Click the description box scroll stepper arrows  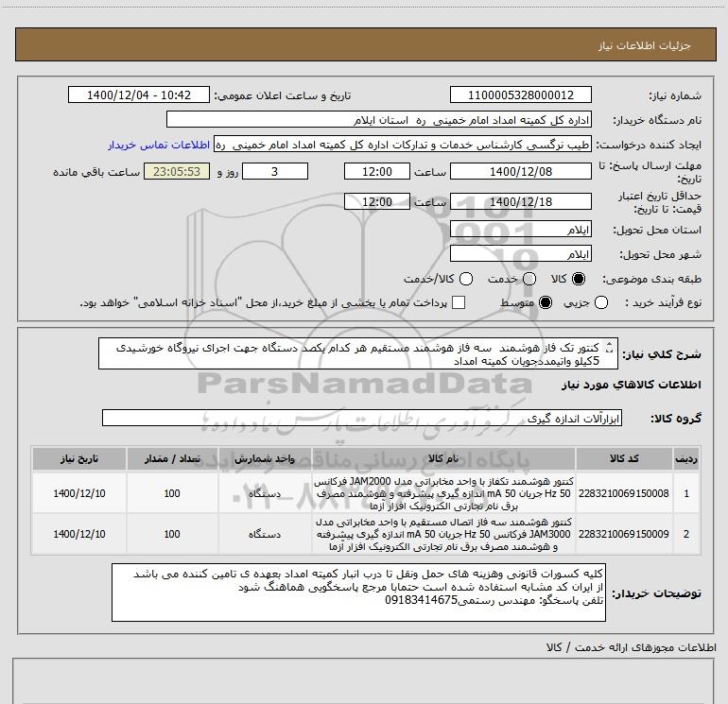tap(610, 347)
